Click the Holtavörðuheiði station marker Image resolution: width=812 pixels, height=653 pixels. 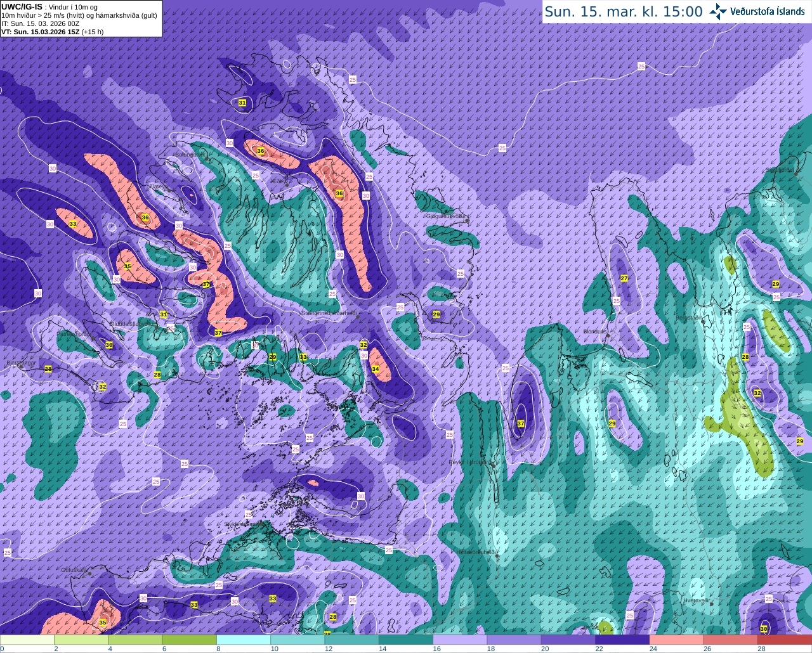click(497, 555)
